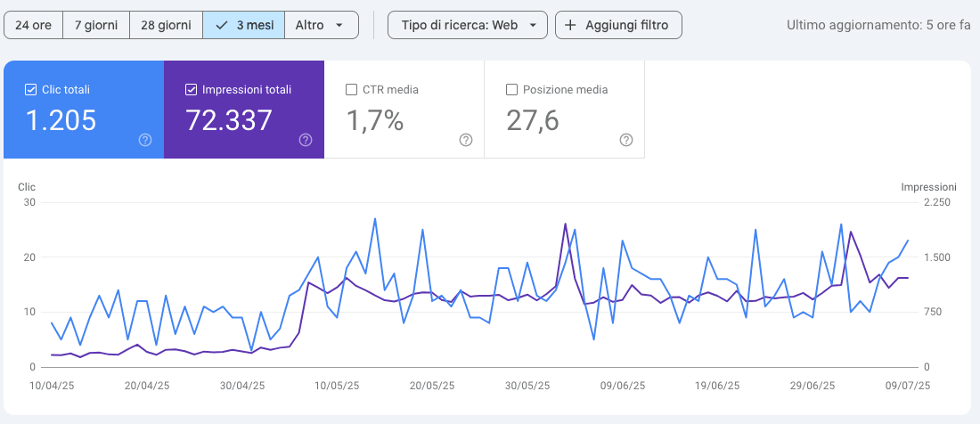Viewport: 980px width, 424px height.
Task: Uncheck the Impressioni totali checkbox
Action: (x=192, y=89)
